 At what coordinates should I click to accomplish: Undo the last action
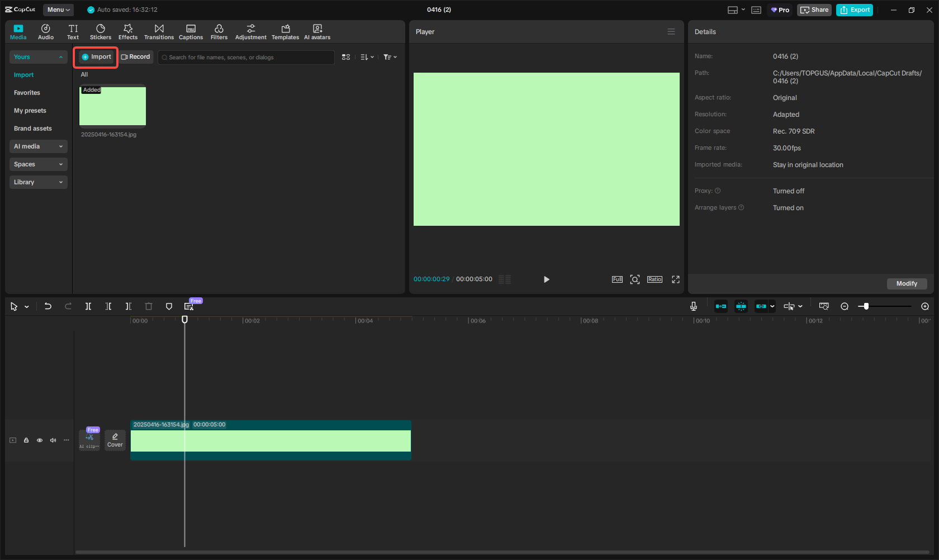pos(48,306)
